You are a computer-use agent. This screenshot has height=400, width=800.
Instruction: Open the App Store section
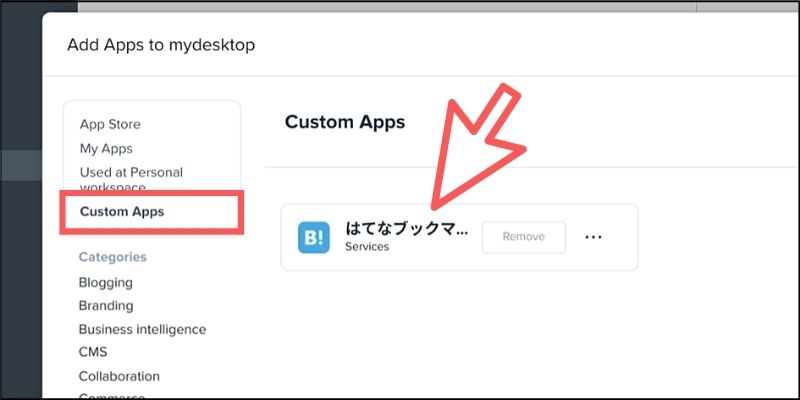[110, 124]
